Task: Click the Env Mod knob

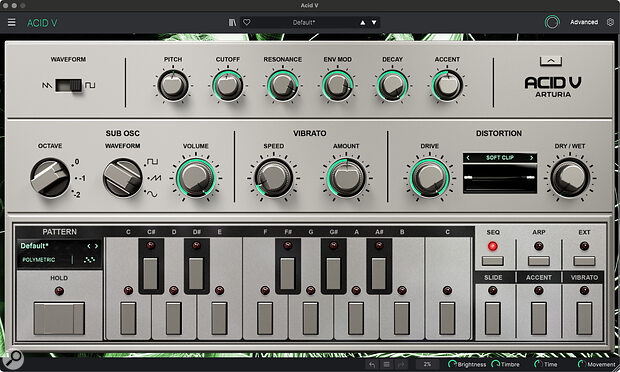Action: (x=337, y=85)
